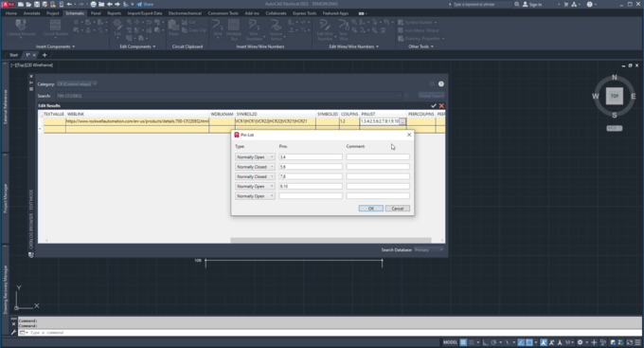
Task: Click OK in the Pin List dialog
Action: coord(371,209)
